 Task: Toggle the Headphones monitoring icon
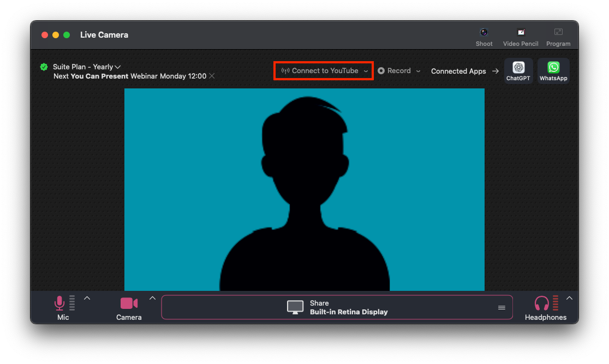542,303
